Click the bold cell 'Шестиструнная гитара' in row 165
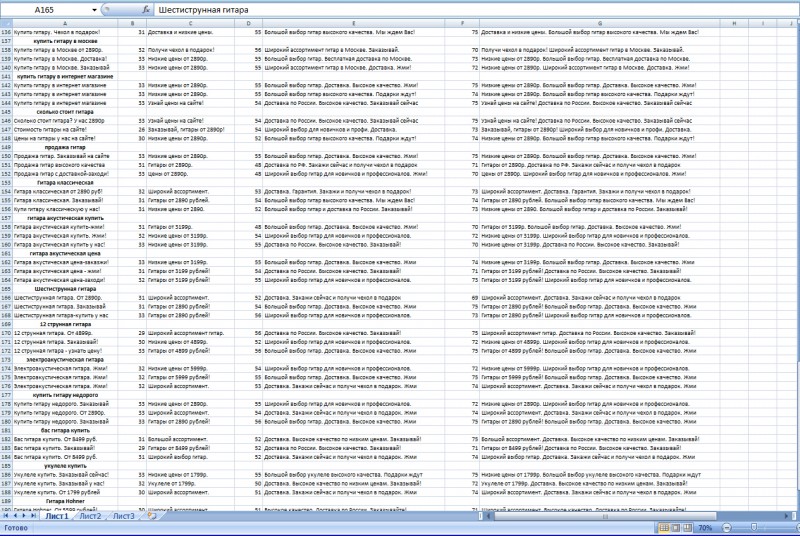 tap(65, 289)
